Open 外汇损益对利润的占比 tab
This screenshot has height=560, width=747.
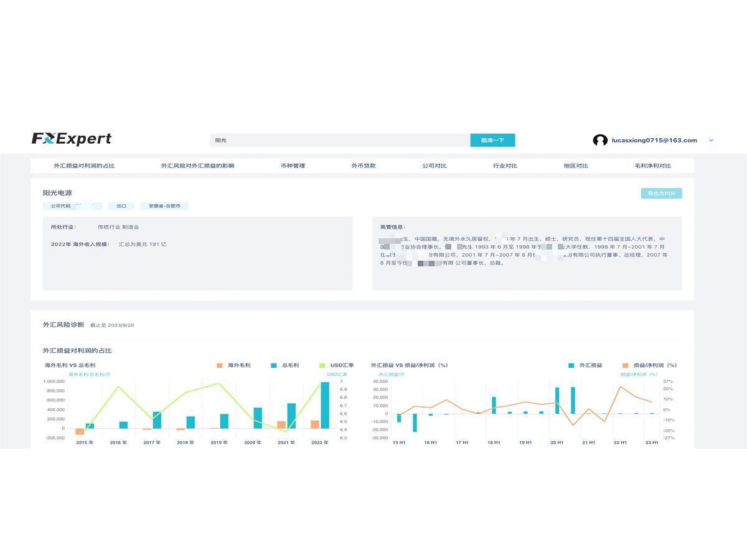pyautogui.click(x=84, y=166)
